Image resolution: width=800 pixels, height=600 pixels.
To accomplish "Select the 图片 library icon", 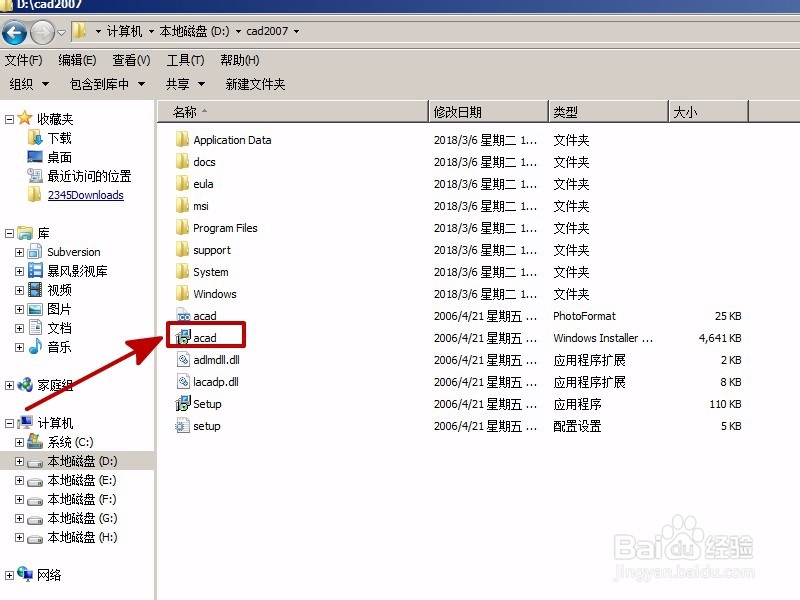I will (x=35, y=309).
